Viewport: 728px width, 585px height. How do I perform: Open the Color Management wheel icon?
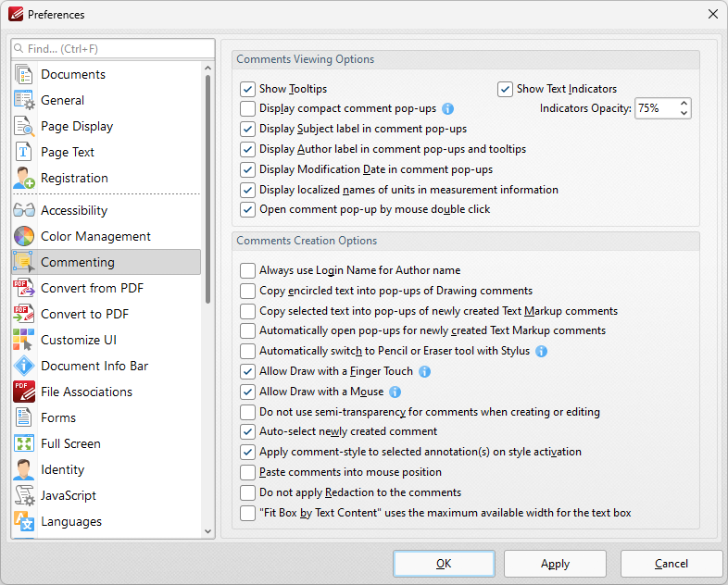point(24,236)
